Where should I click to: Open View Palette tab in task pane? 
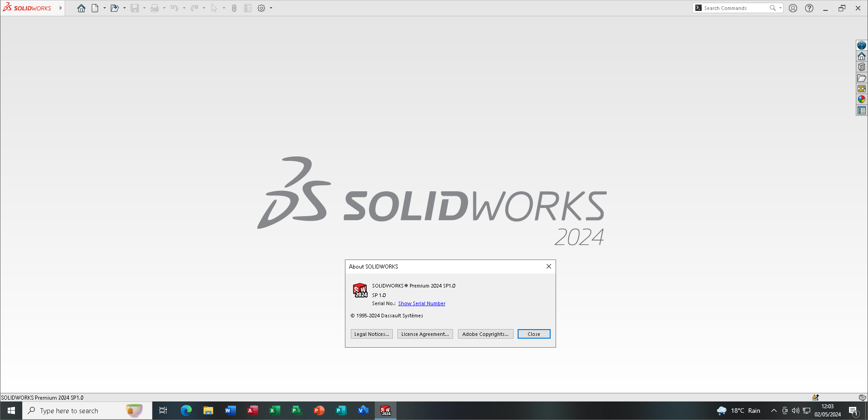point(862,89)
